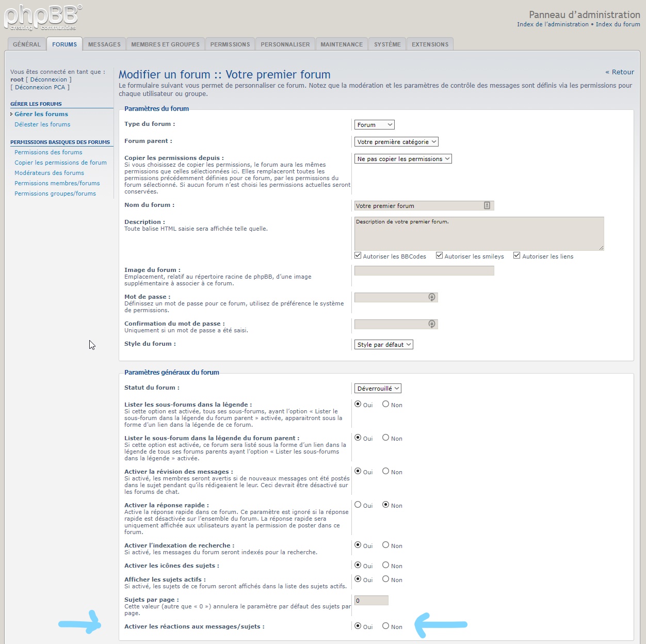This screenshot has width=646, height=644.
Task: Select Oui for Activer la réponse rapide
Action: (x=358, y=505)
